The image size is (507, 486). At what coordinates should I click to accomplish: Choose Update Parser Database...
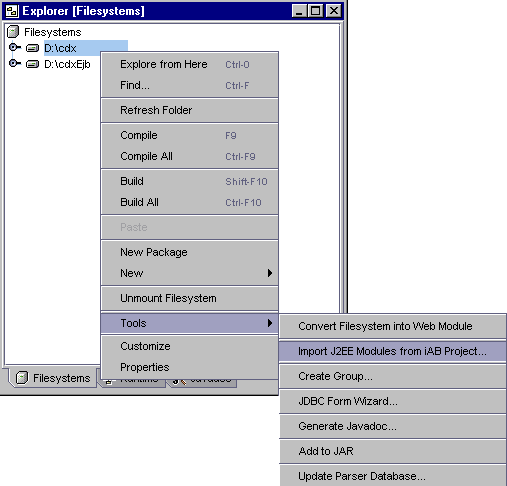click(x=393, y=476)
